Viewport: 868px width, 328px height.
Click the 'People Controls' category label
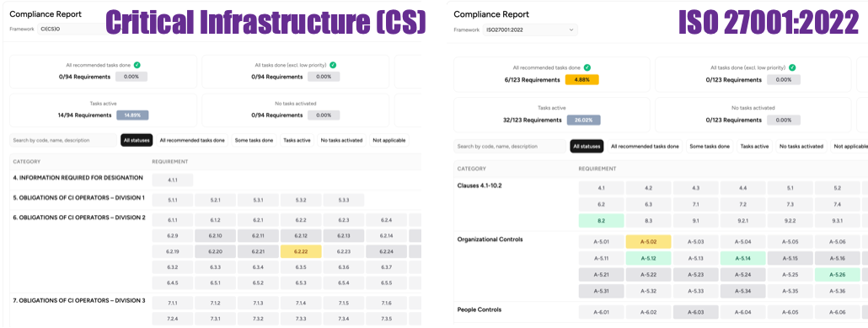point(480,309)
